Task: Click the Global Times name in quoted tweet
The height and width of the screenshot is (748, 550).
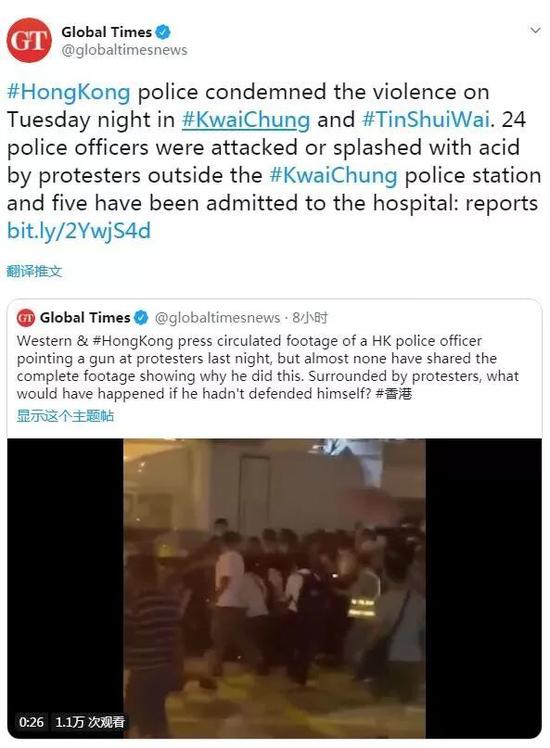Action: pyautogui.click(x=85, y=317)
